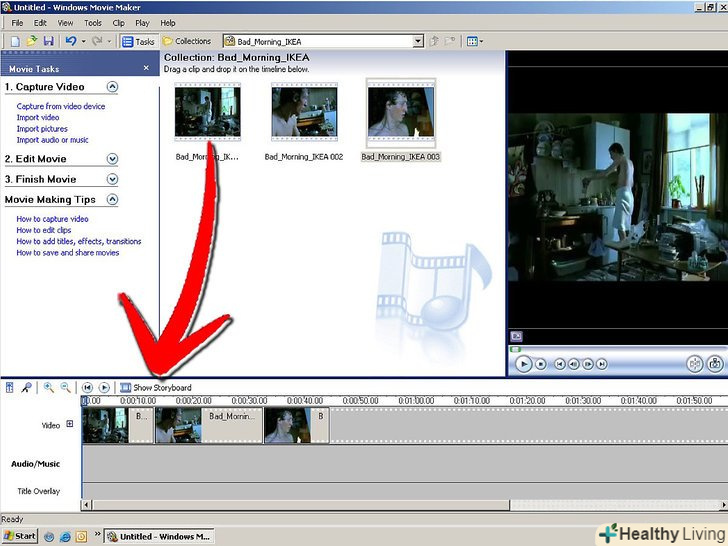Toggle the Collections pane button
Image resolution: width=728 pixels, height=546 pixels.
pos(186,41)
